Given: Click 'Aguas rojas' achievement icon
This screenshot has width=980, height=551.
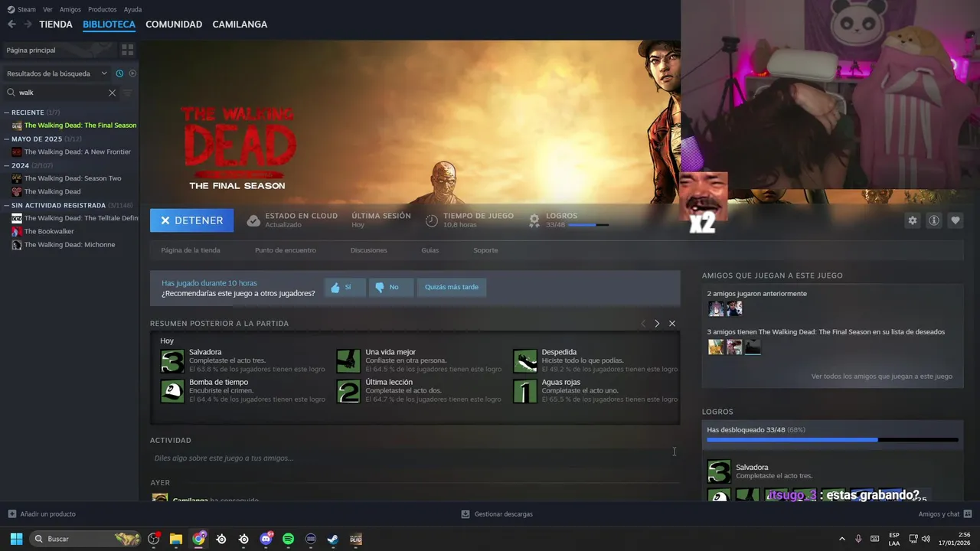Looking at the screenshot, I should (524, 391).
